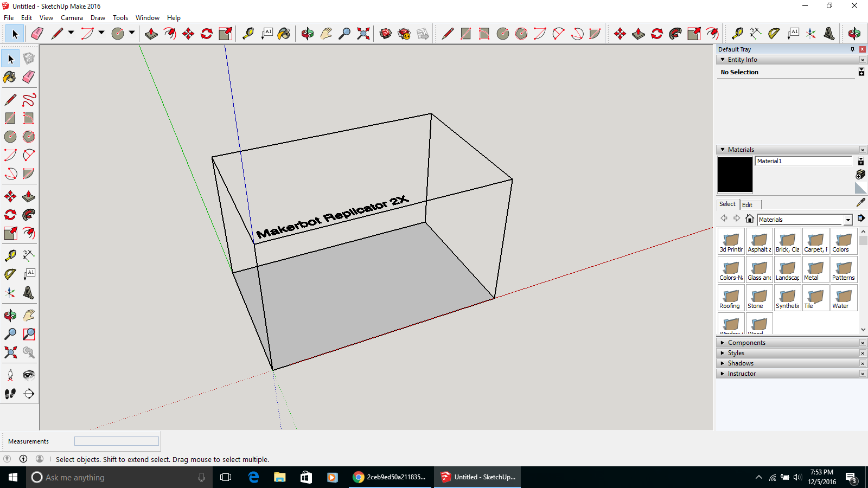Expand the Shadows panel

723,363
